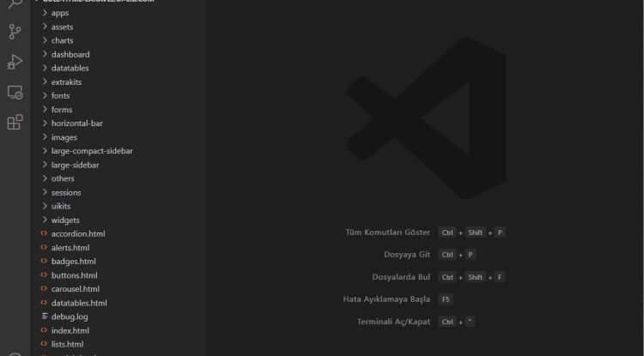
Task: Click the accordion.html file icon
Action: [x=45, y=233]
